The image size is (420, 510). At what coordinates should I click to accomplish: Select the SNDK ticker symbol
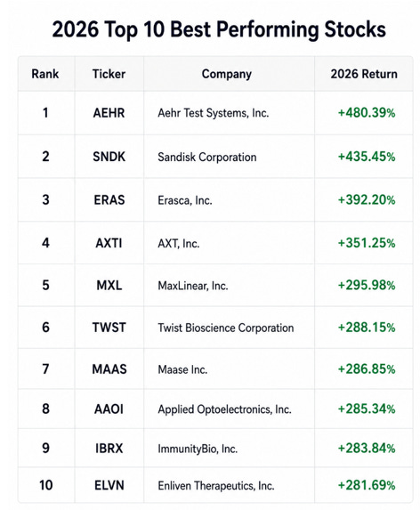109,157
